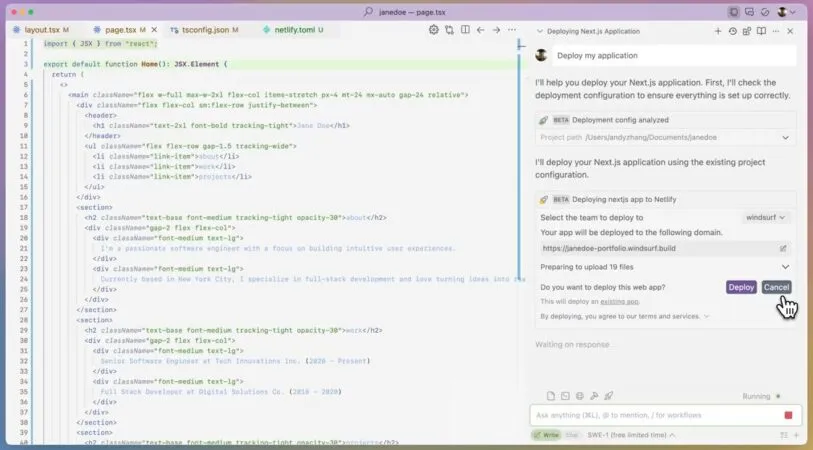
Task: Open Cascade conversation history clock icon
Action: coord(733,31)
